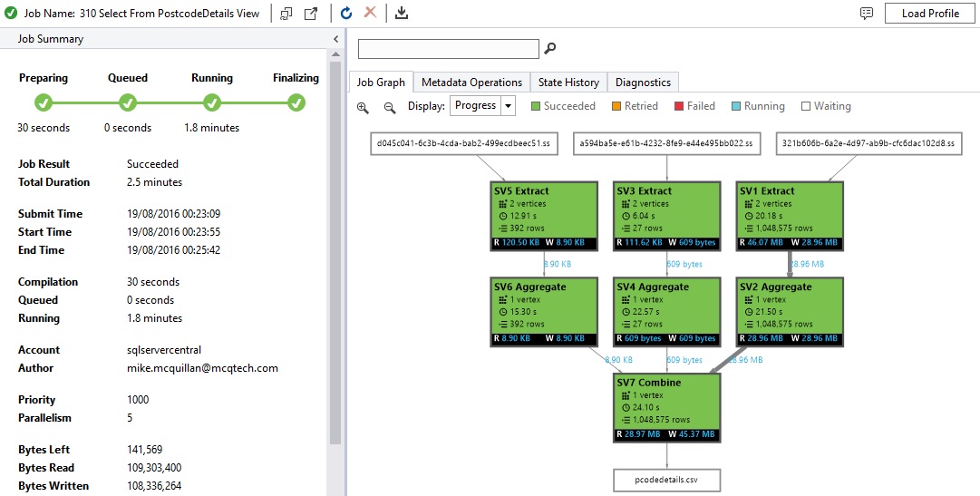Click the Bytes Written value 108,336,264
980x496 pixels.
(154, 486)
